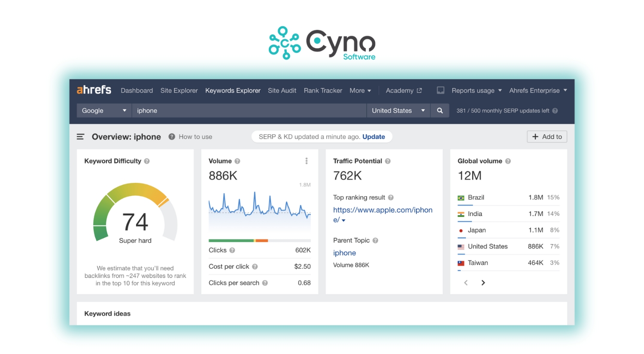Go to next page of country list

click(x=483, y=283)
